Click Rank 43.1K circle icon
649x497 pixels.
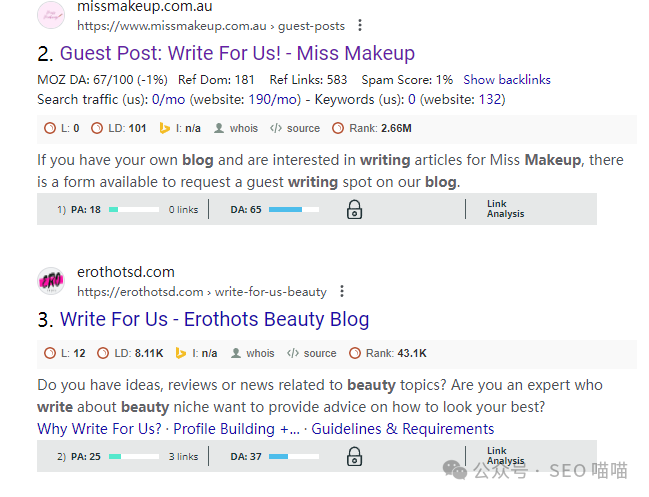[x=354, y=353]
